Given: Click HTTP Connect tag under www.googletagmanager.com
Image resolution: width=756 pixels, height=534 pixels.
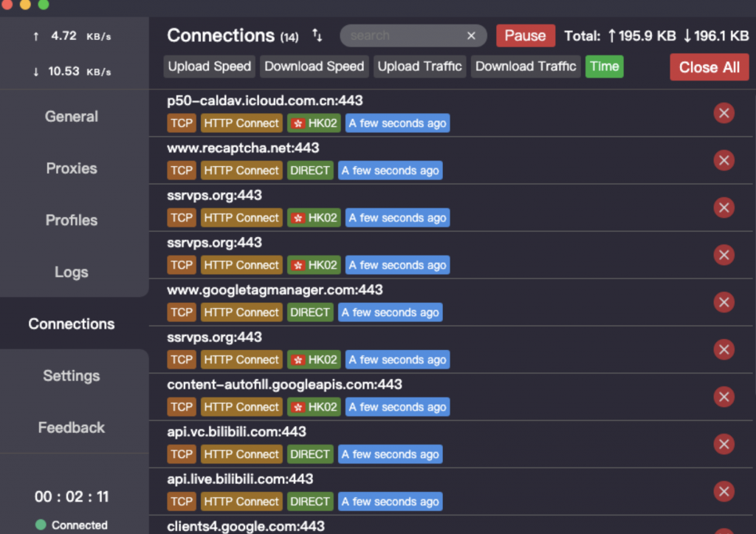Looking at the screenshot, I should (241, 312).
